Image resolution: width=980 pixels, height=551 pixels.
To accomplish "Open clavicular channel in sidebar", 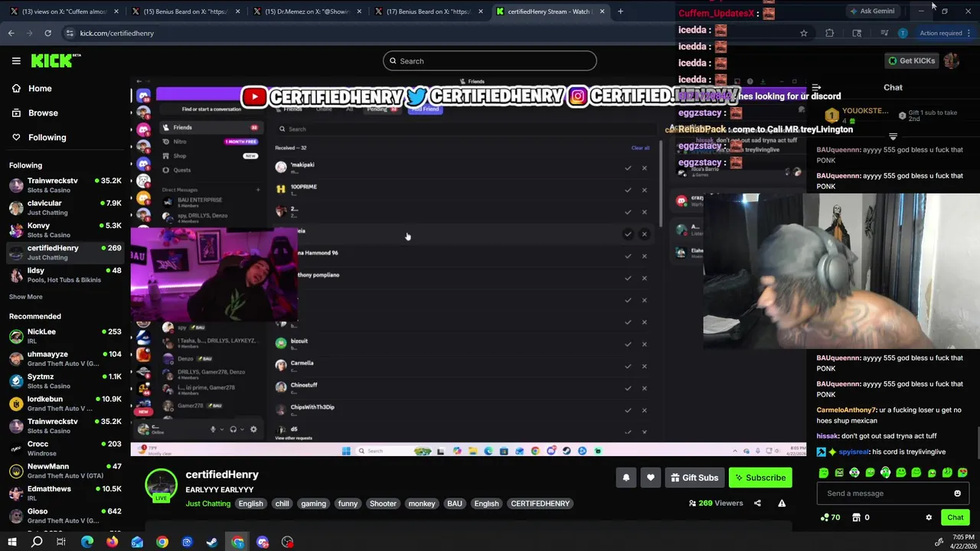I will (x=65, y=207).
